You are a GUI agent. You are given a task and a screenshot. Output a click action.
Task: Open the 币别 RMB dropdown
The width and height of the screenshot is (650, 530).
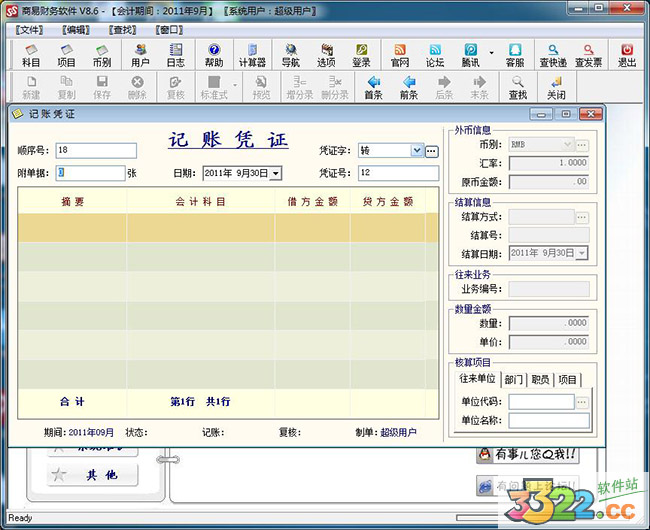pos(568,144)
